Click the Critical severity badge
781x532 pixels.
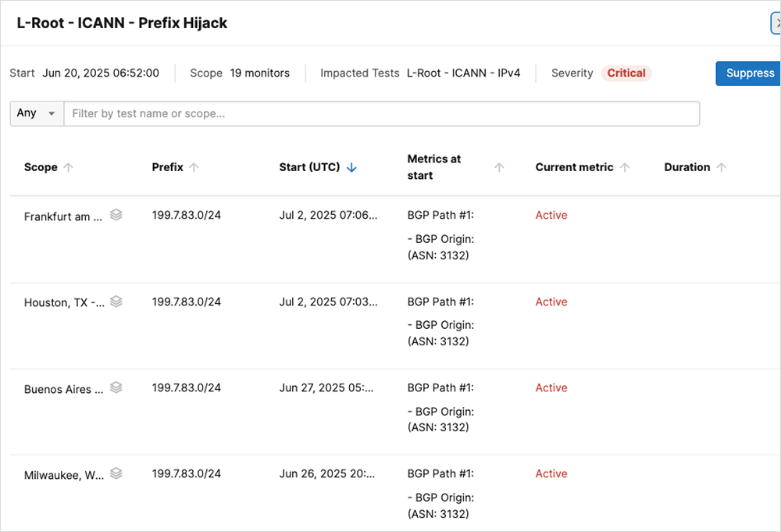pyautogui.click(x=626, y=73)
